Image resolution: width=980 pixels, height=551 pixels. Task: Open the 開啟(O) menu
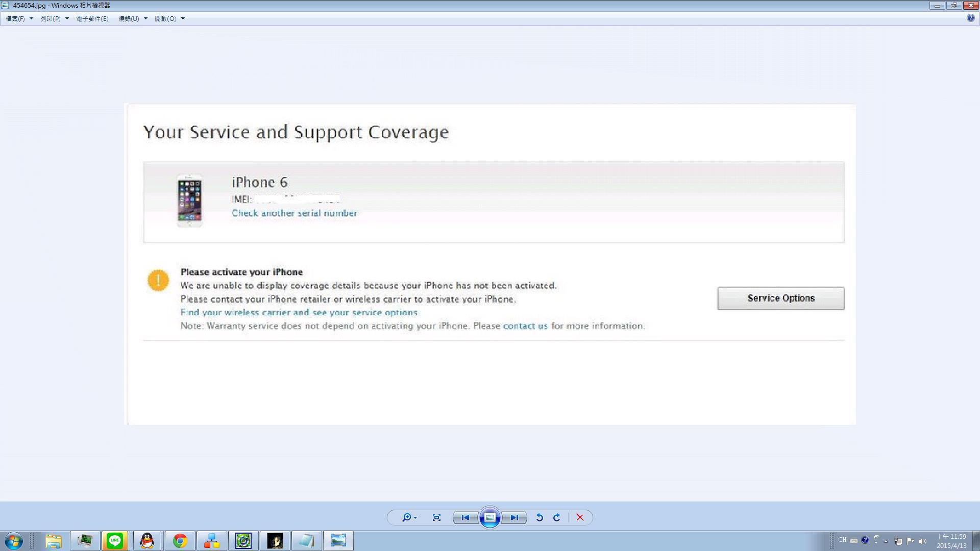(165, 18)
